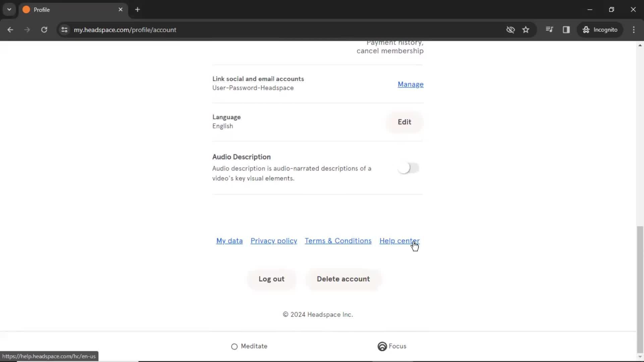644x362 pixels.
Task: Click the browser refresh icon
Action: (44, 29)
